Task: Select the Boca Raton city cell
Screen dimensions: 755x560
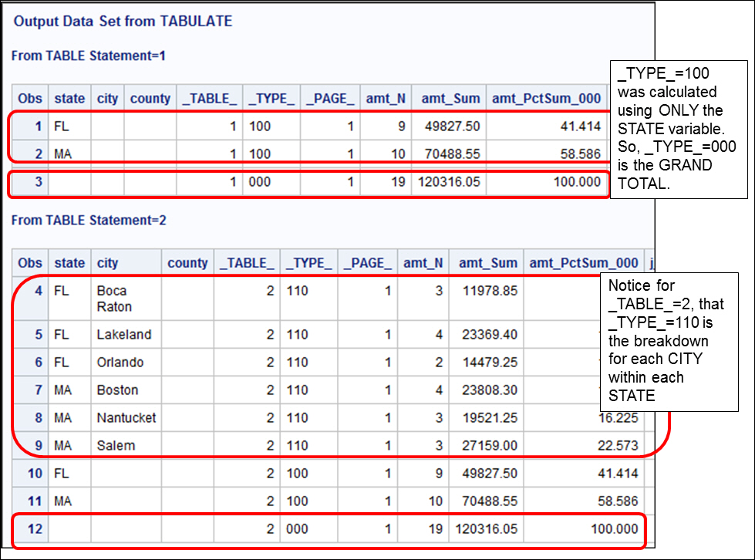Action: pyautogui.click(x=114, y=299)
